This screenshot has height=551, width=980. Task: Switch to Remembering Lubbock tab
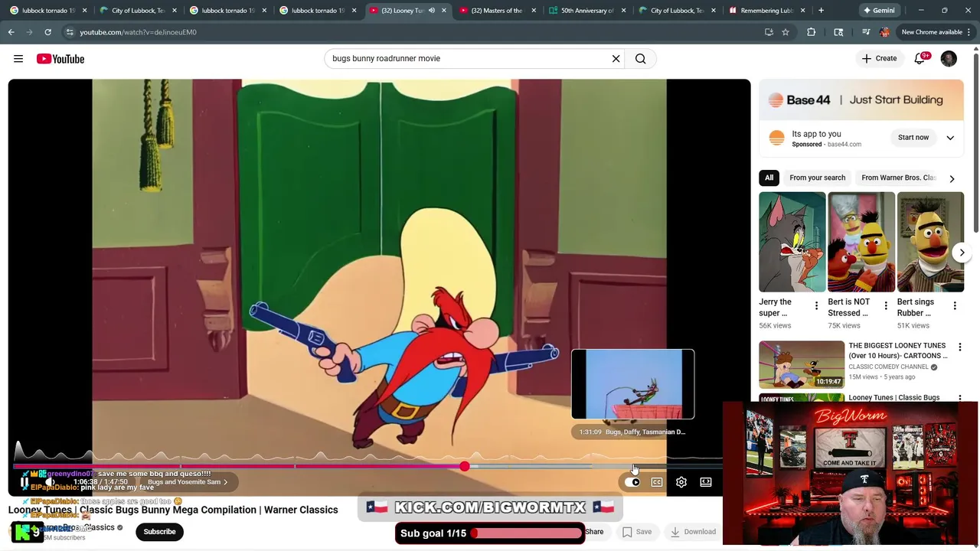click(766, 11)
